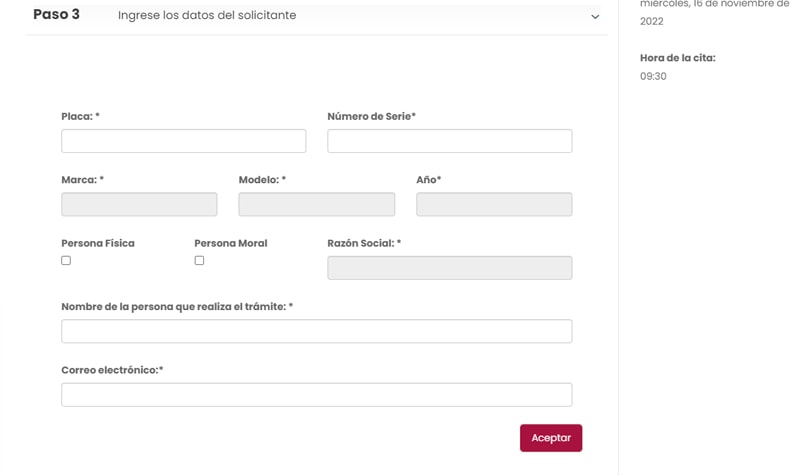
Task: Click the Razón Social field
Action: point(449,268)
